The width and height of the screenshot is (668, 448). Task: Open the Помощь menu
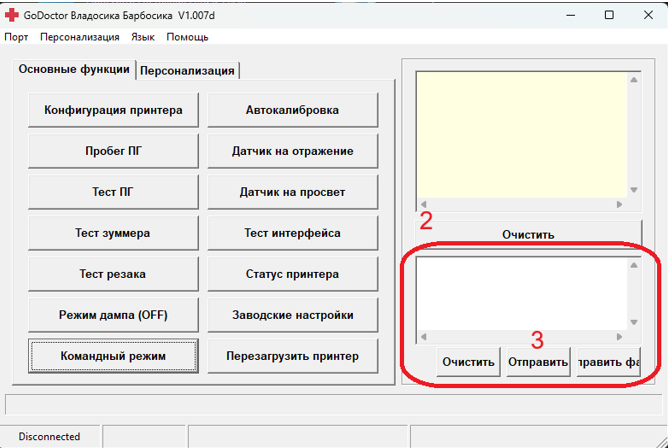pyautogui.click(x=187, y=37)
